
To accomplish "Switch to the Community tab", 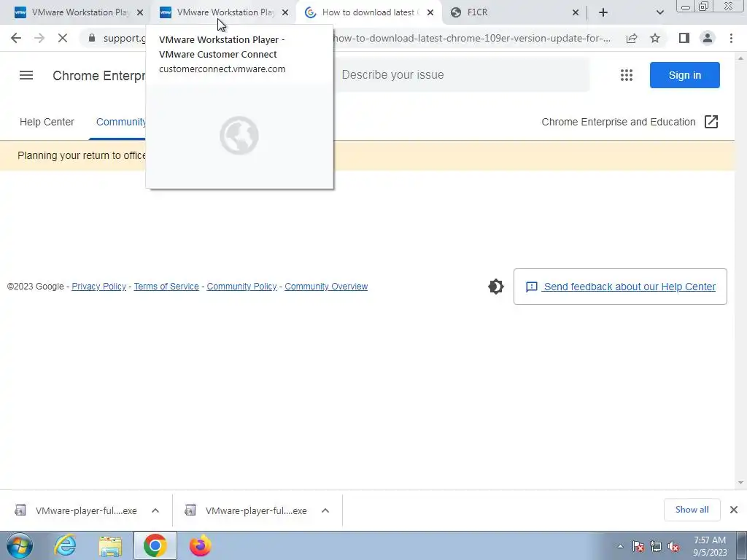I will pyautogui.click(x=121, y=122).
